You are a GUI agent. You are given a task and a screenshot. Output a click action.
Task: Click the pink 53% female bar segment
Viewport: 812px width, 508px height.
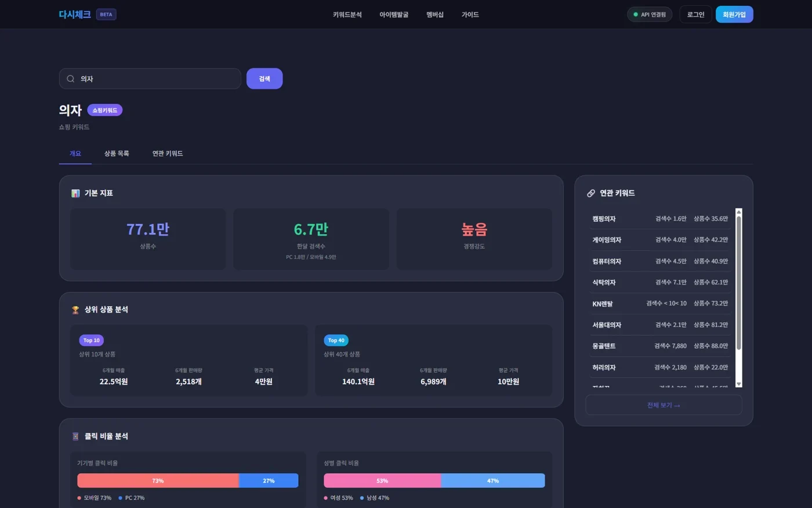click(x=382, y=481)
